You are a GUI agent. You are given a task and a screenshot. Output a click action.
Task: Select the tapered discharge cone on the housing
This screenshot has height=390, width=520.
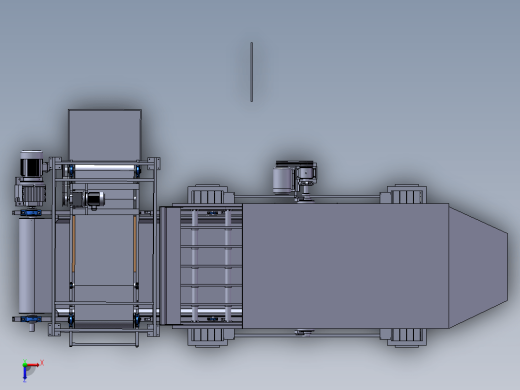pyautogui.click(x=478, y=266)
